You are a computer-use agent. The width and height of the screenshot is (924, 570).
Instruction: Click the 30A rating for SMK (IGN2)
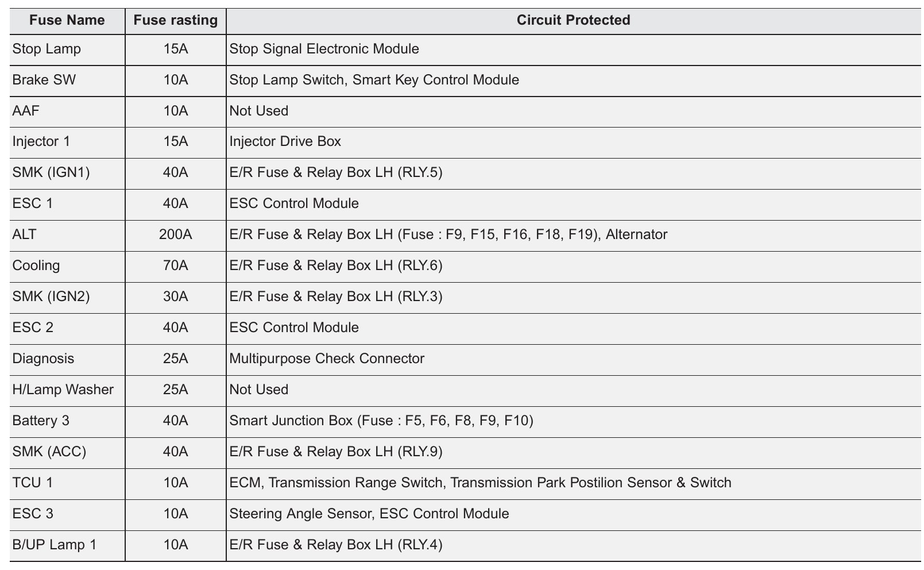pos(176,296)
